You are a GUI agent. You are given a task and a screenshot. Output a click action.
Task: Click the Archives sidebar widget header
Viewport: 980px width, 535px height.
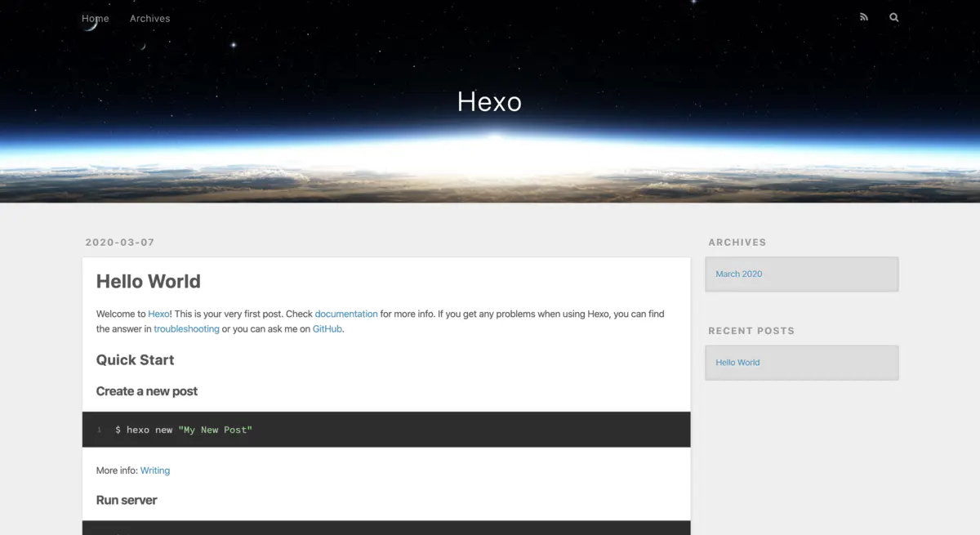pyautogui.click(x=737, y=242)
